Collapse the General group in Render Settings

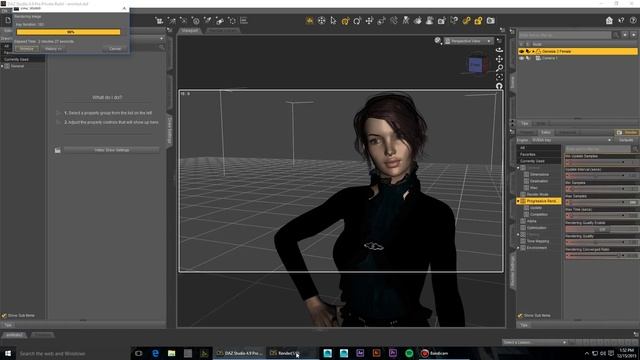[518, 168]
